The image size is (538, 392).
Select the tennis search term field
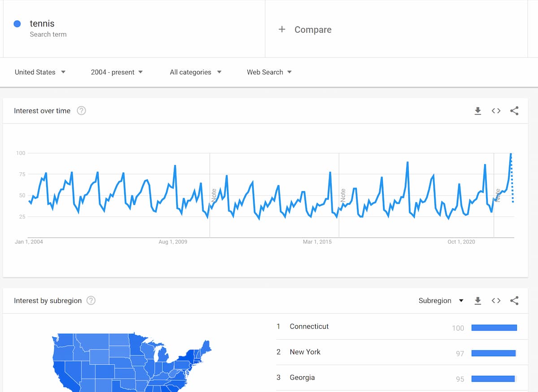pos(42,23)
